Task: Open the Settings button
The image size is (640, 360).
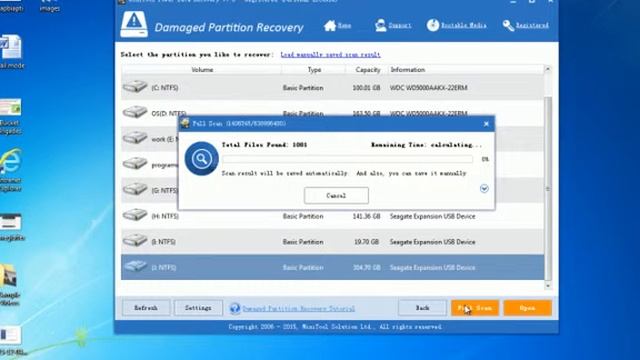Action: point(198,308)
